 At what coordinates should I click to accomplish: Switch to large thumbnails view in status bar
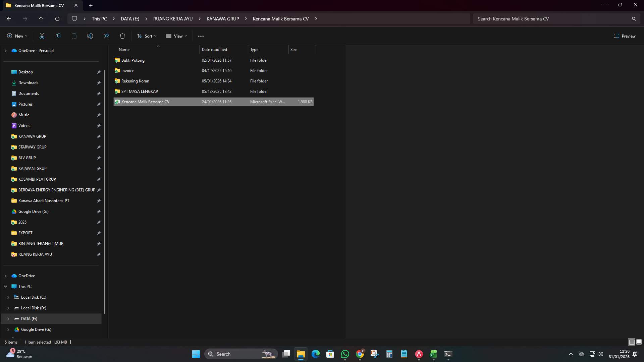tap(639, 342)
